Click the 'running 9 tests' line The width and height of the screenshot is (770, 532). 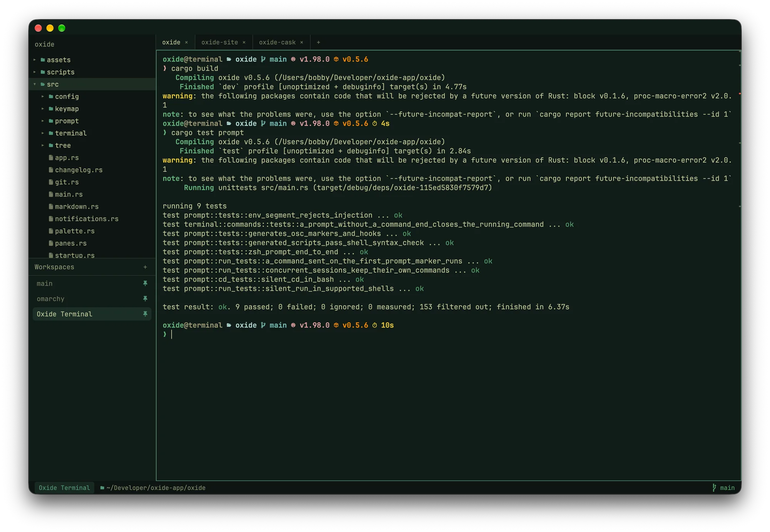[x=194, y=206]
